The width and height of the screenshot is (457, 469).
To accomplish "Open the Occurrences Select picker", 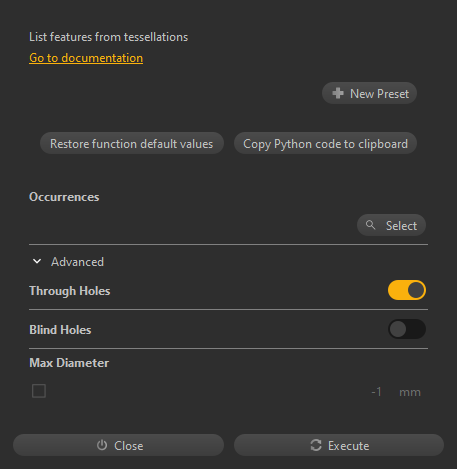I will (391, 225).
